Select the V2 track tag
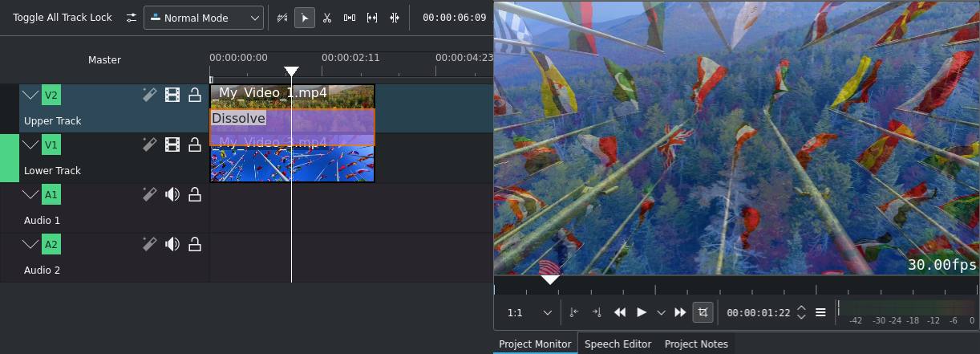Image resolution: width=980 pixels, height=354 pixels. tap(51, 96)
